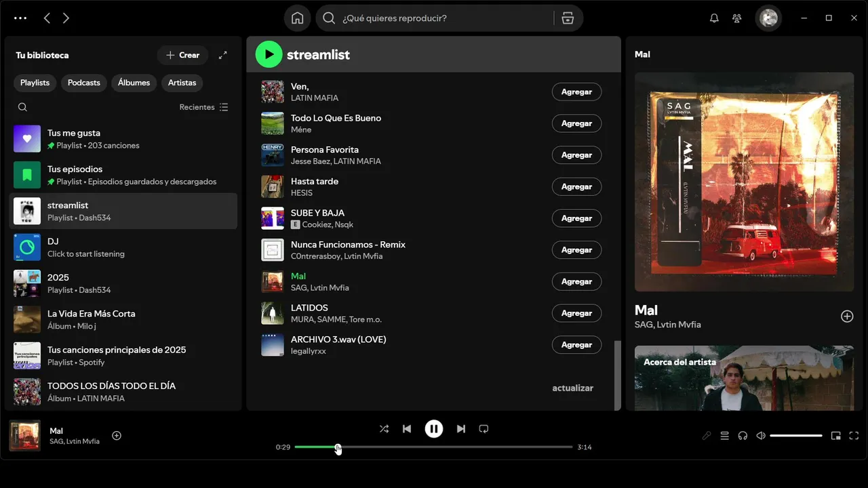Open the play queue icon
Screen dimensions: 868x488
tap(725, 436)
